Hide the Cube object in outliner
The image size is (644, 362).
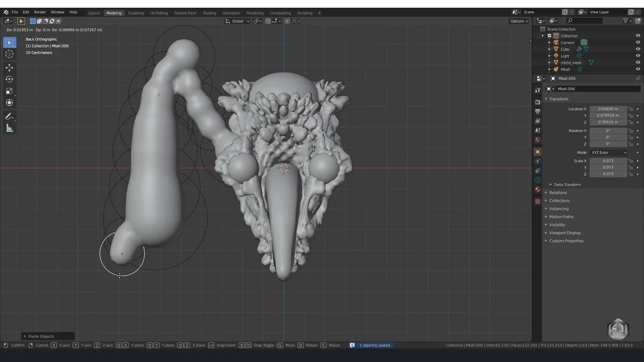[638, 49]
